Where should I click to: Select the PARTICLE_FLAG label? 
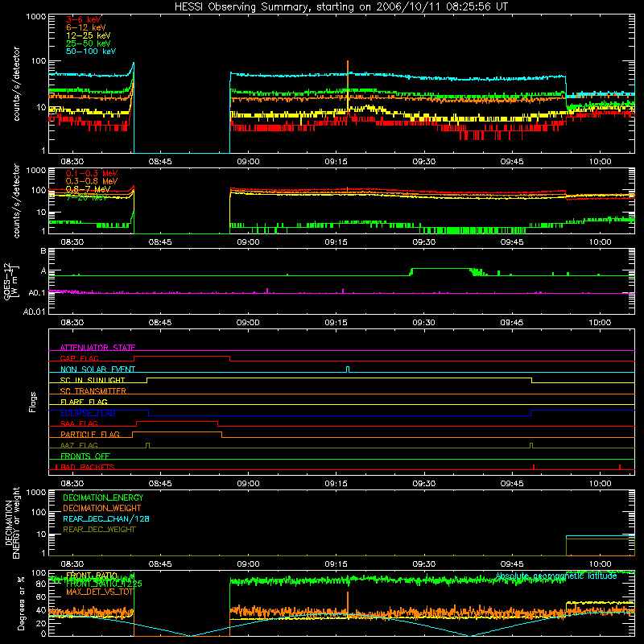click(x=90, y=435)
